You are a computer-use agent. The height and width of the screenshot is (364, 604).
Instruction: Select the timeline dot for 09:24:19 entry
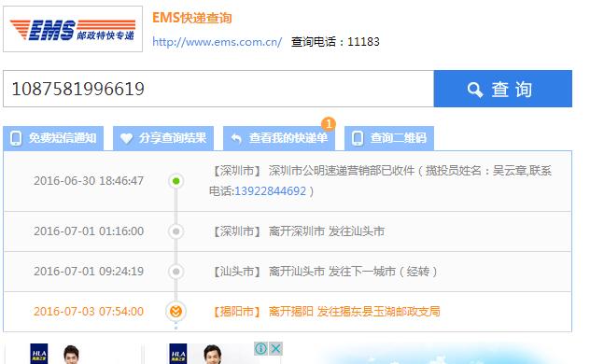pos(176,272)
